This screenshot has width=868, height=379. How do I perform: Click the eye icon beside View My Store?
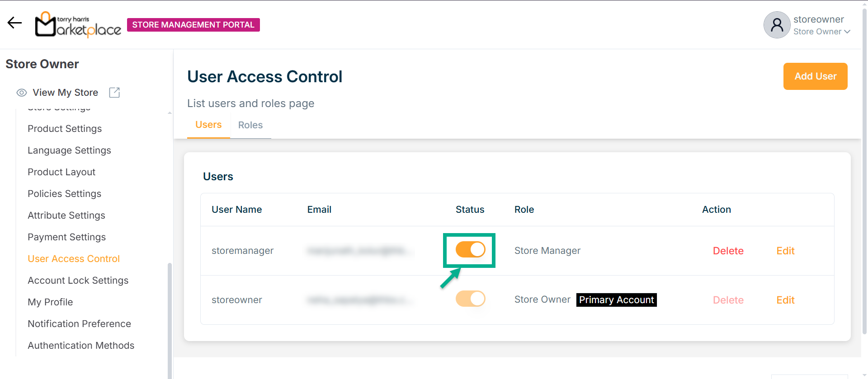coord(22,93)
